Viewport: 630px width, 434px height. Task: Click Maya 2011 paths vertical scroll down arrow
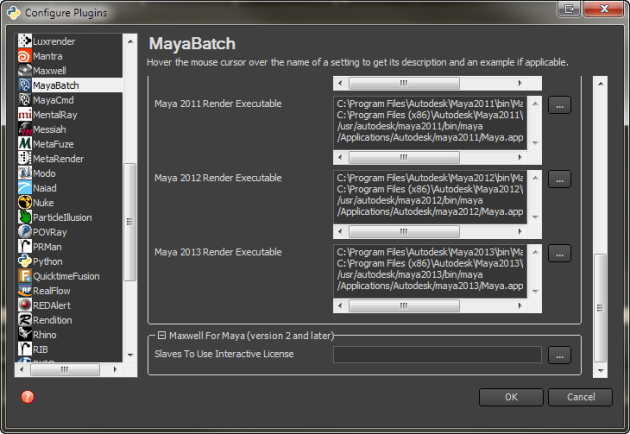tap(535, 143)
